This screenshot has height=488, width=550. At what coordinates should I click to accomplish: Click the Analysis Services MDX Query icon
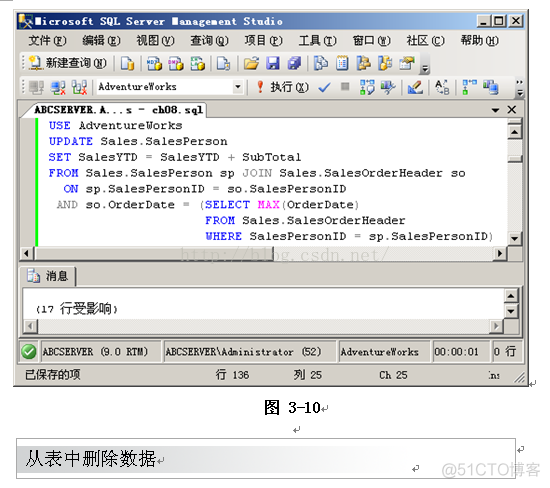154,63
